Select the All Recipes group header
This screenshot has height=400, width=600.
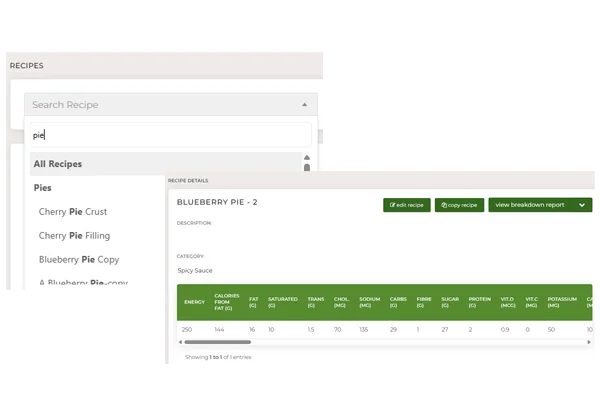[166, 164]
